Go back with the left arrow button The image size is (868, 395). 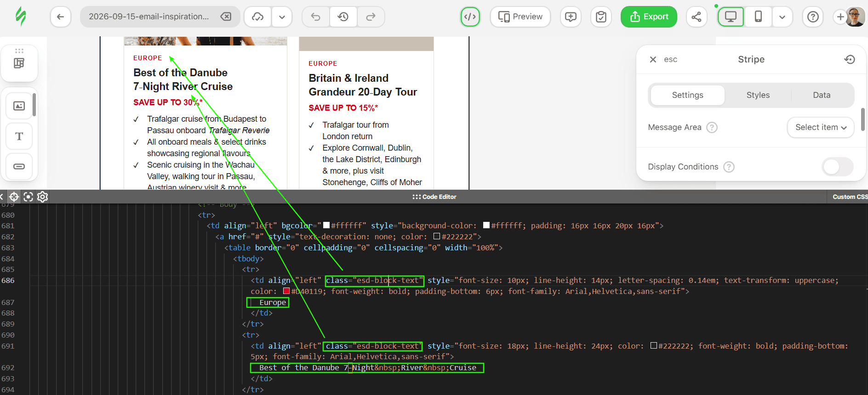[60, 17]
